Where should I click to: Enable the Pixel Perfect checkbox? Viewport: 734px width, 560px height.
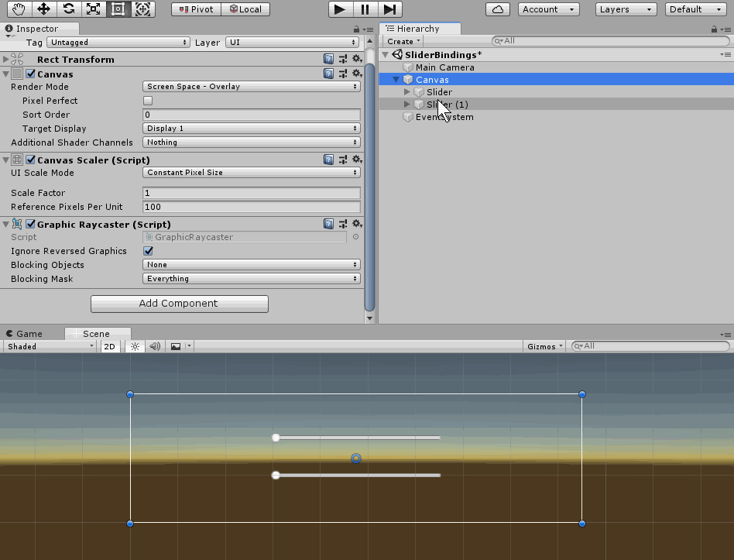148,101
